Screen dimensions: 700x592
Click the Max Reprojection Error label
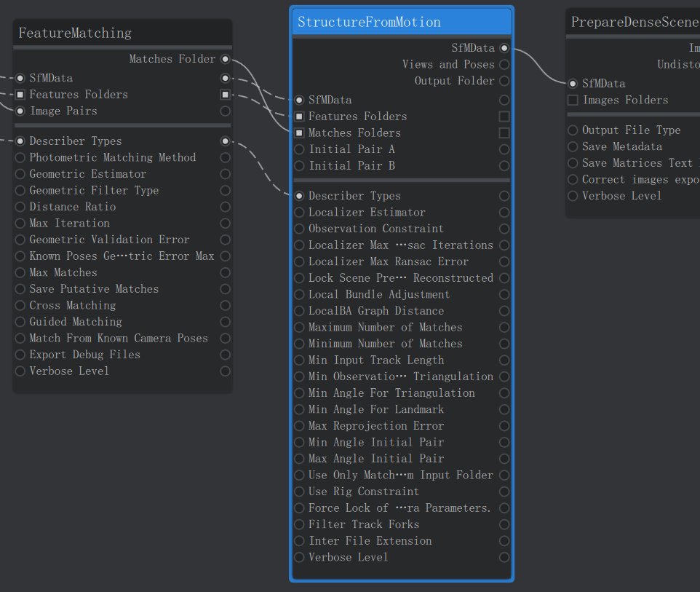click(376, 426)
